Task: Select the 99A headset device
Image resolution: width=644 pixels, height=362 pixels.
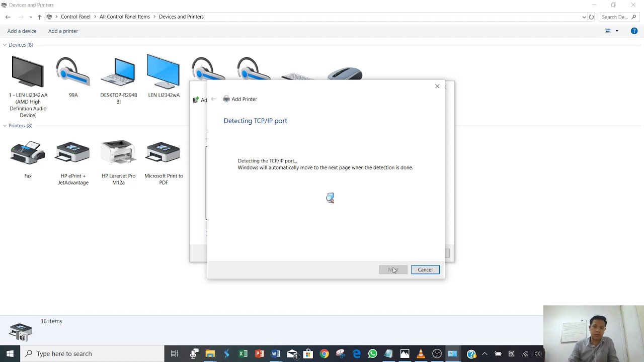Action: pos(73,72)
